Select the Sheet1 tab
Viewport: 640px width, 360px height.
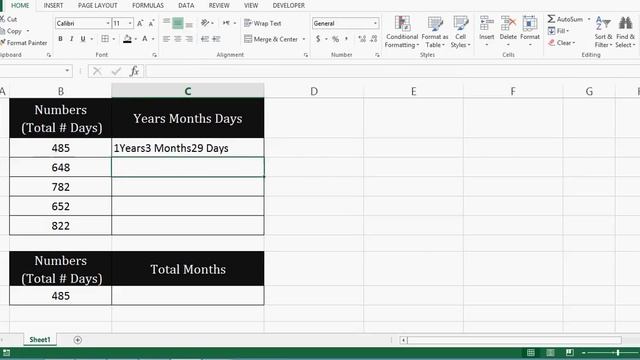coord(40,340)
